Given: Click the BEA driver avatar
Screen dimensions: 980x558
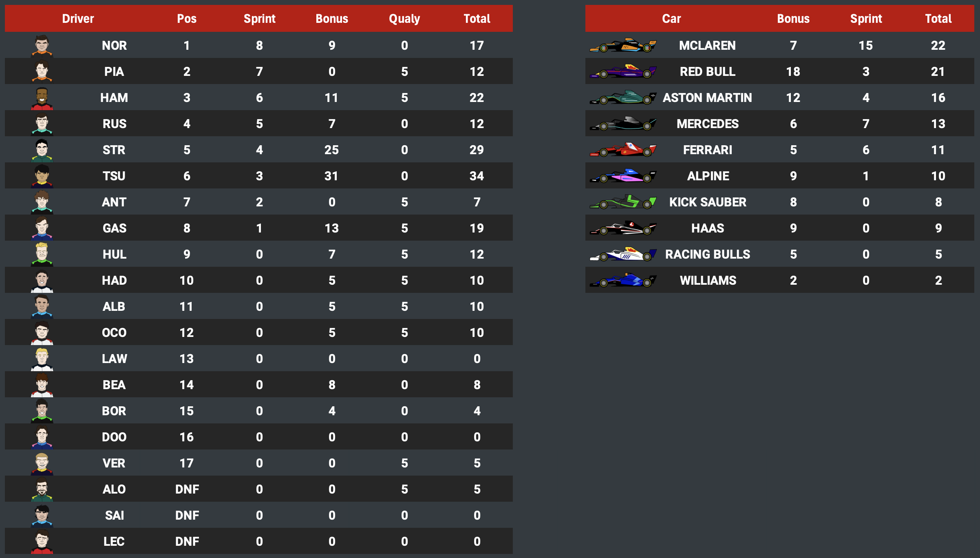Looking at the screenshot, I should (42, 385).
